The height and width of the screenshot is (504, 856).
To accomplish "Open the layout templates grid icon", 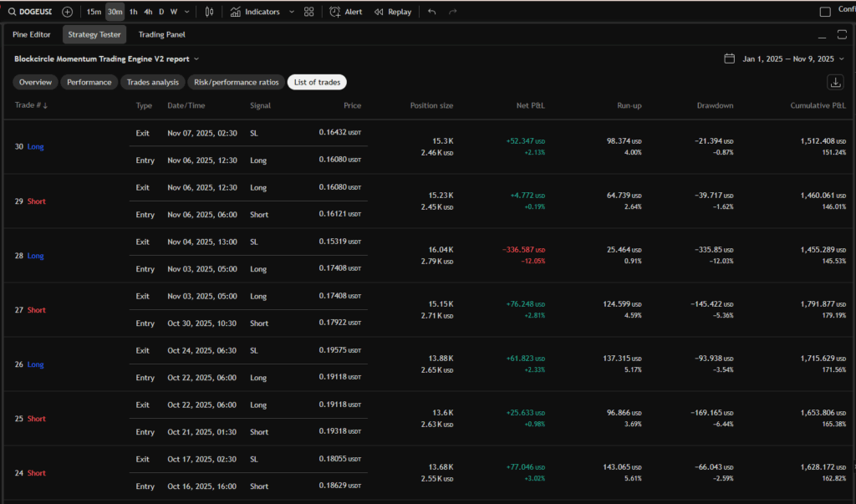I will coord(309,12).
